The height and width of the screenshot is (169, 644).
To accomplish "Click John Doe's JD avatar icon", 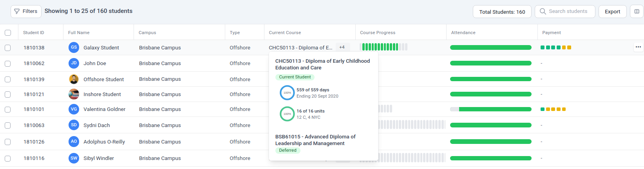I will coord(74,63).
